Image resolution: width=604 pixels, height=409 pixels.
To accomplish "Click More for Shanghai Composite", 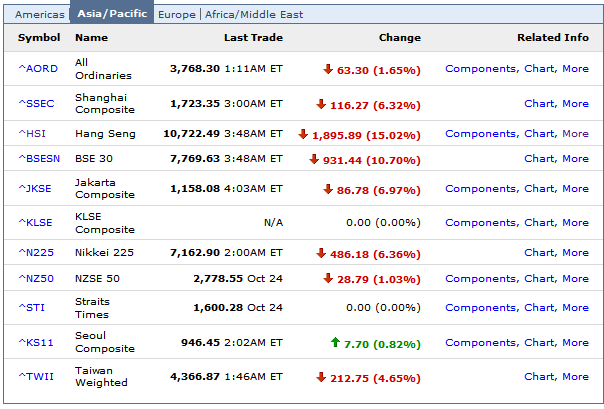I will pyautogui.click(x=575, y=104).
